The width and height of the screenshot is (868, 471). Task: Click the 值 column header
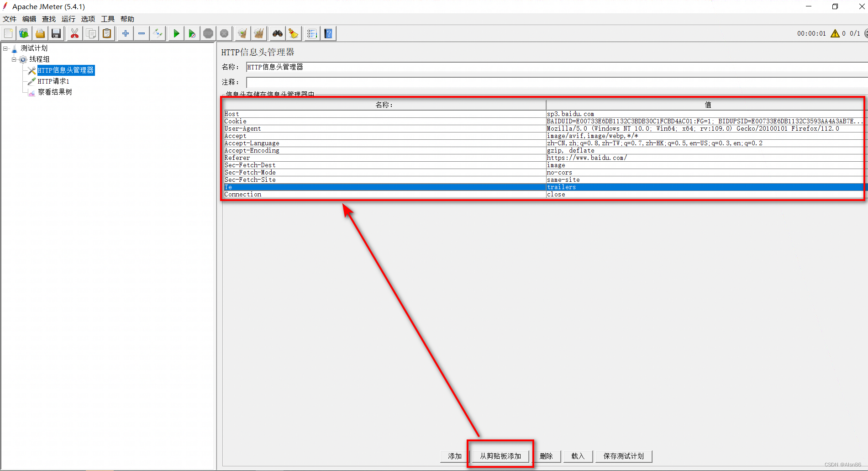pos(707,105)
